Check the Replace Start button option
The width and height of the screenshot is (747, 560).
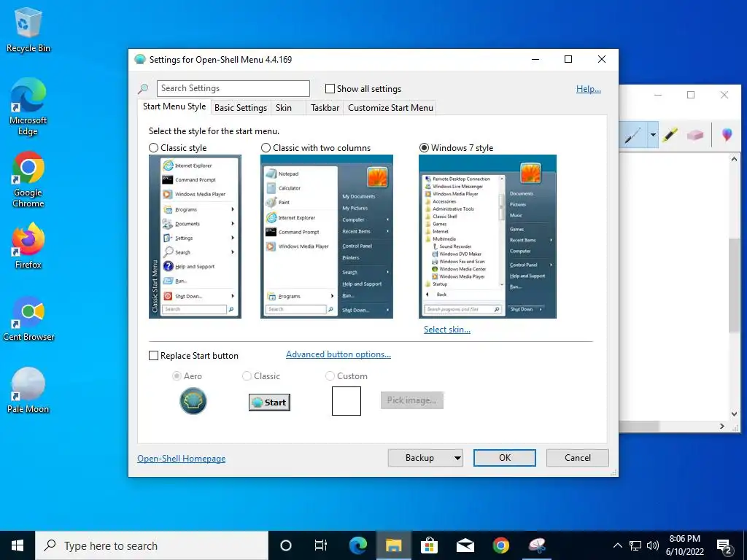click(x=153, y=356)
